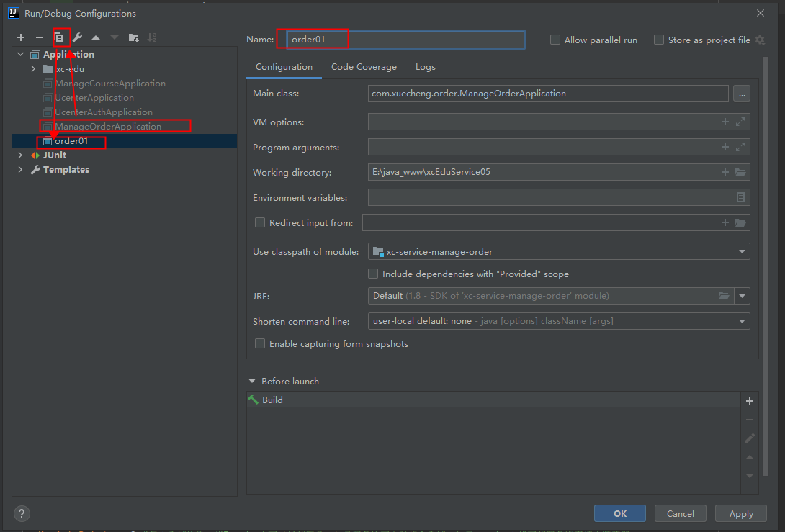Insert macro in Working directory field
This screenshot has width=785, height=532.
coord(725,172)
